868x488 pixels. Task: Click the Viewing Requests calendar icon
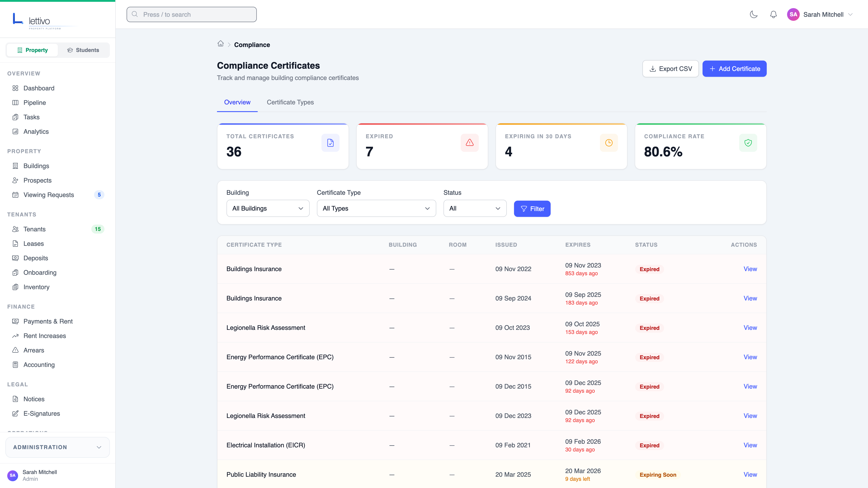(x=16, y=195)
